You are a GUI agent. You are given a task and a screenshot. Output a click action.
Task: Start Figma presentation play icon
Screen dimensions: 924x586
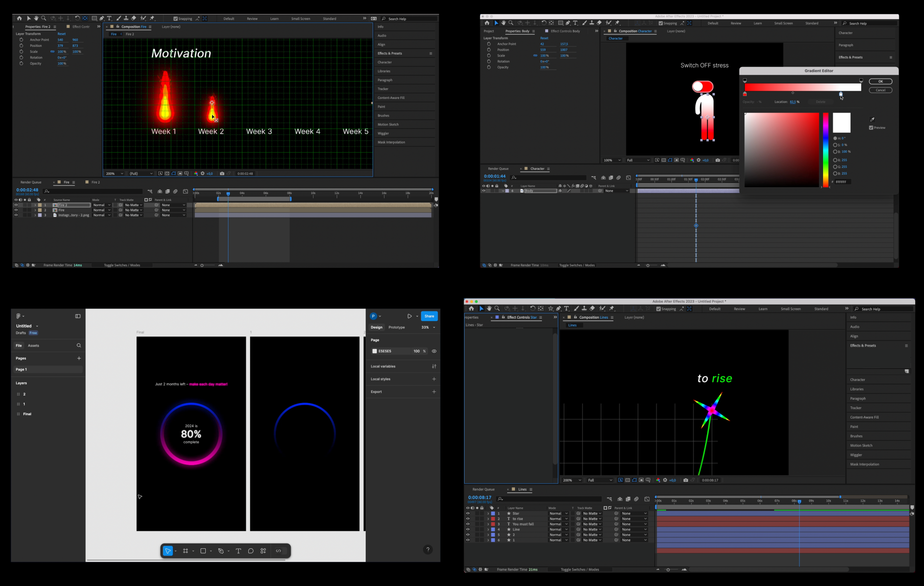click(x=410, y=316)
